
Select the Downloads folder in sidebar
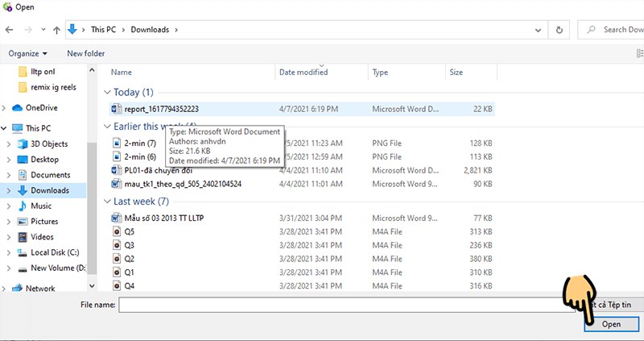coord(49,190)
